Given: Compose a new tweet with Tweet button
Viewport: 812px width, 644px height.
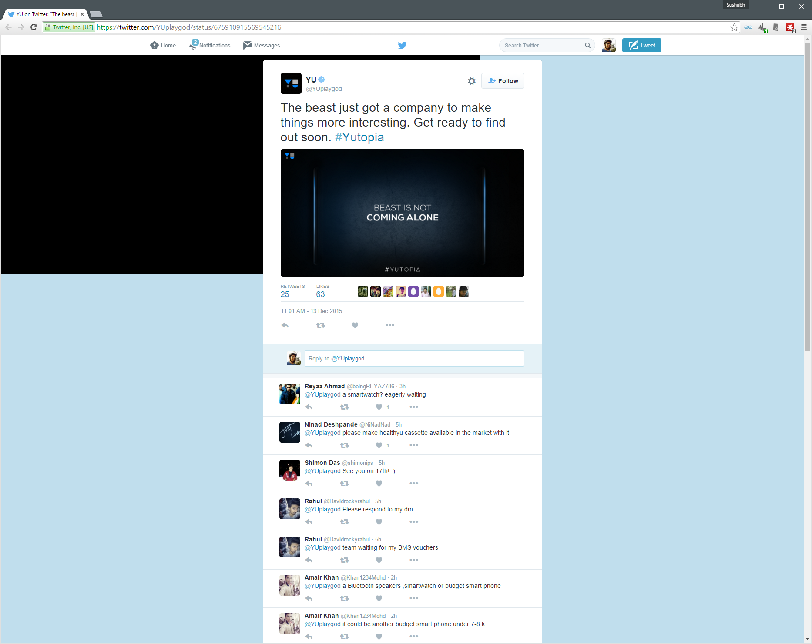Looking at the screenshot, I should (641, 45).
